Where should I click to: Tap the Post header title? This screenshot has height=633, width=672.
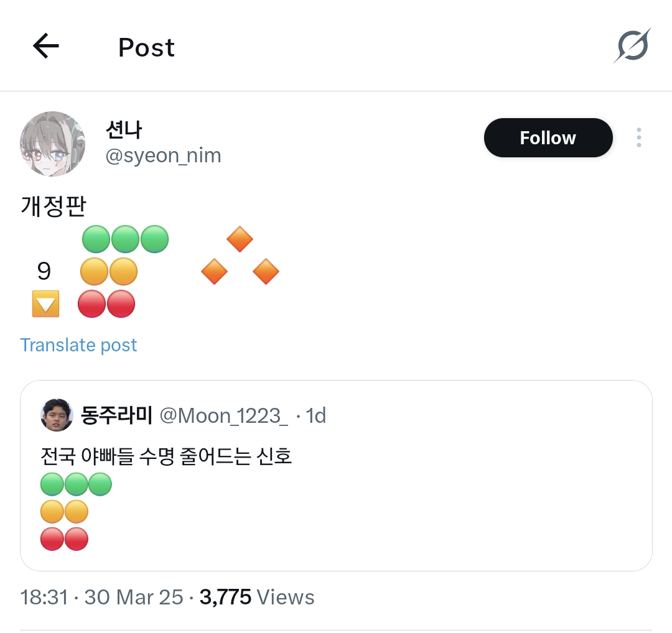click(x=147, y=48)
